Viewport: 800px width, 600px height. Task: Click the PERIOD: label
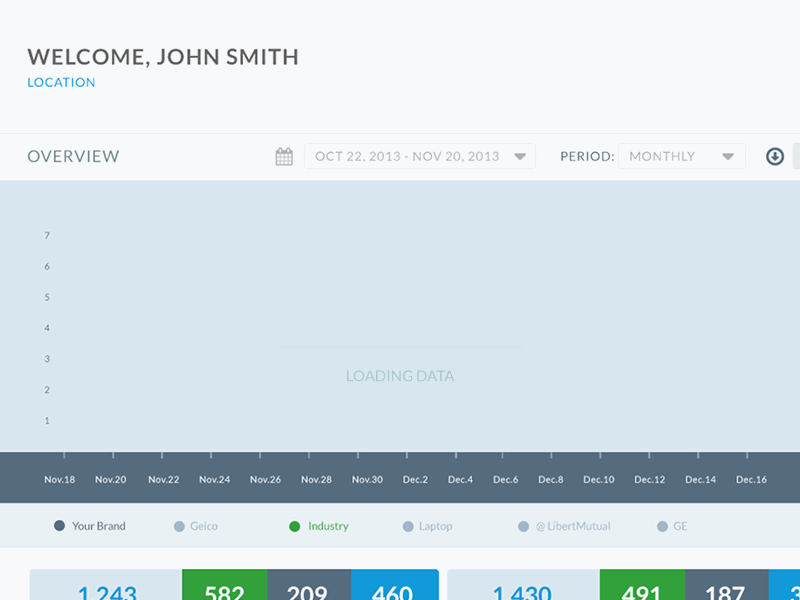(x=587, y=156)
